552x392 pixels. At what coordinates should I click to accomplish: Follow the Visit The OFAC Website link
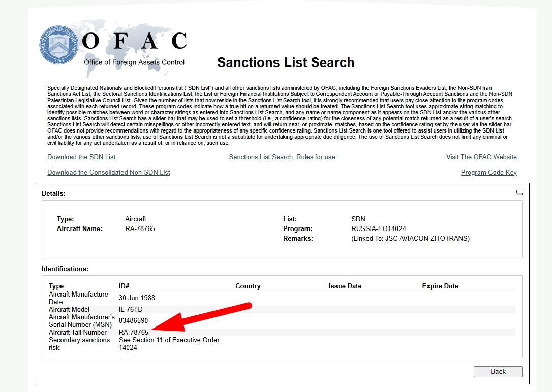click(x=481, y=157)
